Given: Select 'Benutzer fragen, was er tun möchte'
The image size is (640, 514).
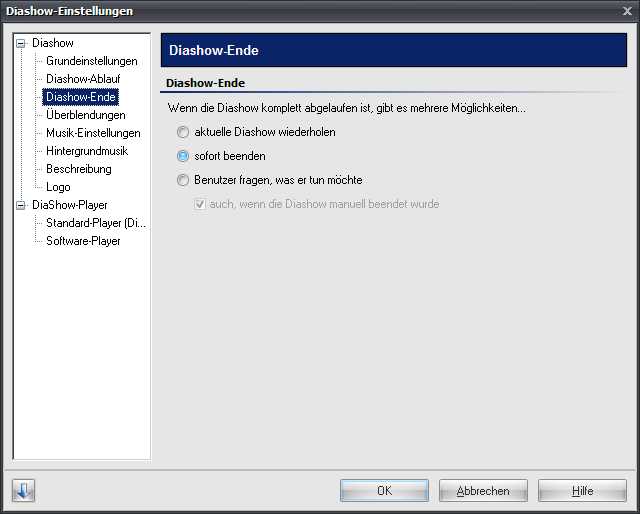Looking at the screenshot, I should point(183,180).
